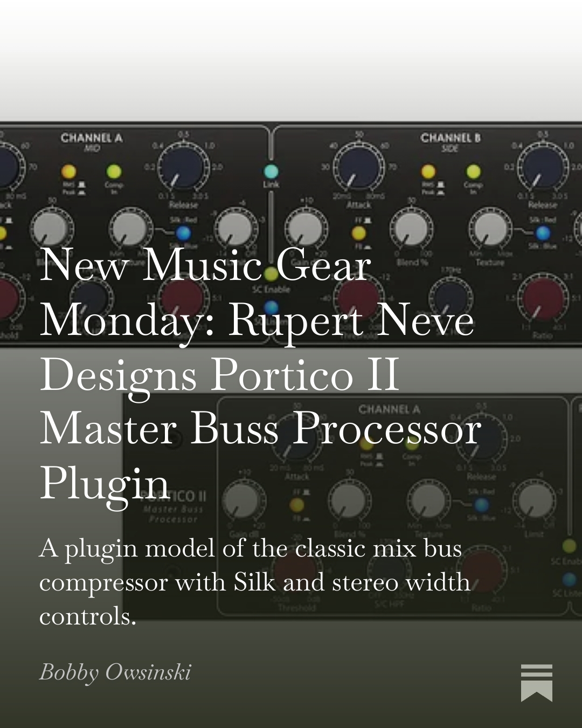
Task: Click Channel B Release knob
Action: pos(543,168)
